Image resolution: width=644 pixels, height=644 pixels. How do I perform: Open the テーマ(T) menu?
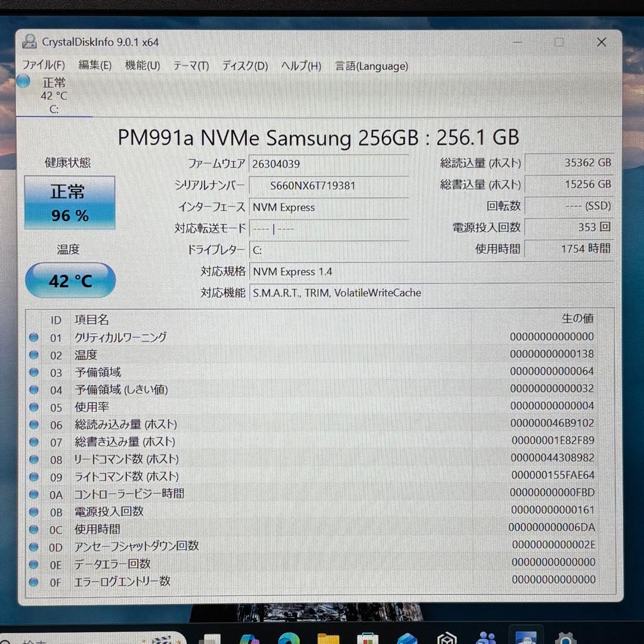[191, 66]
